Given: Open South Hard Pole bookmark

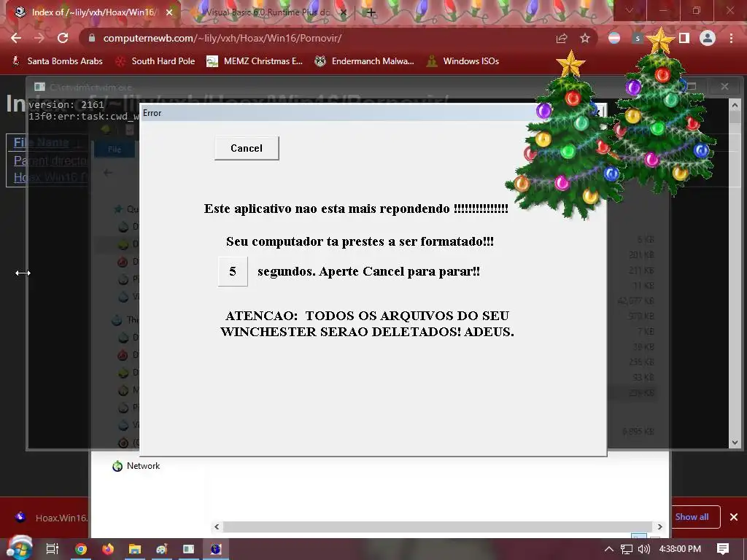Looking at the screenshot, I should 156,61.
